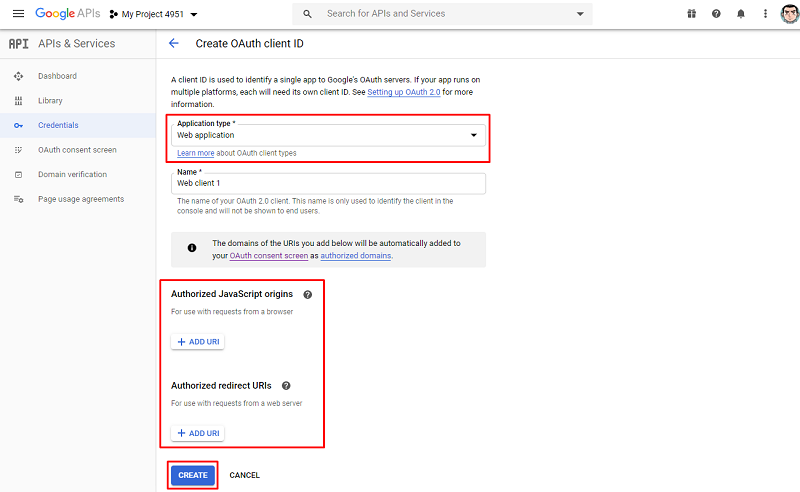The height and width of the screenshot is (492, 800).
Task: Open the Application type dropdown
Action: (x=328, y=135)
